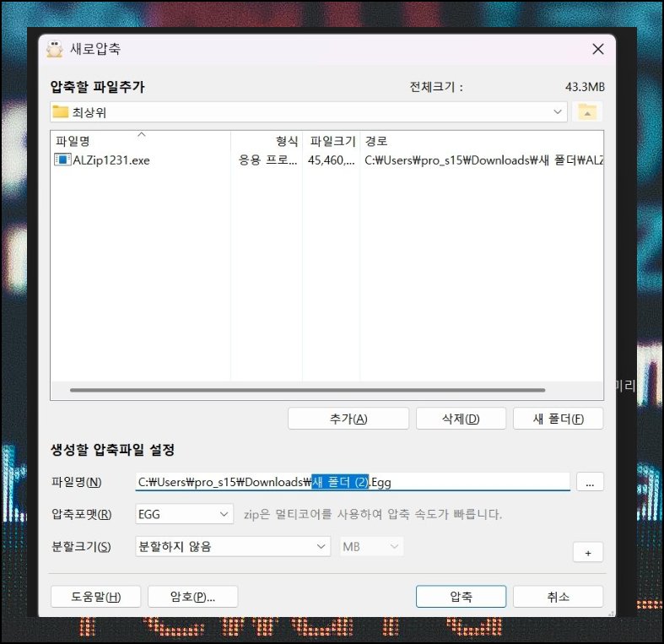664x644 pixels.
Task: Sort by 파일명 column header
Action: tap(141, 141)
